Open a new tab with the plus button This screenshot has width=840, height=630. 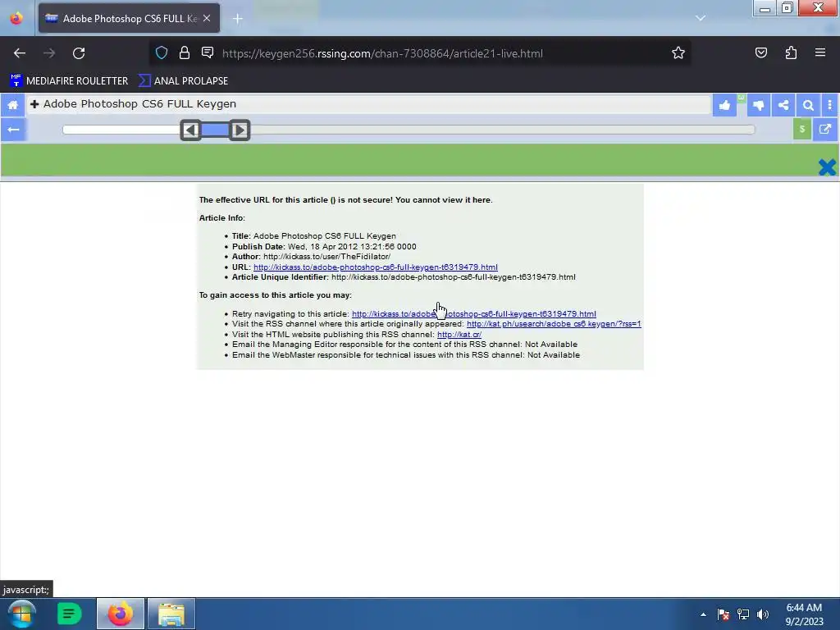[237, 19]
